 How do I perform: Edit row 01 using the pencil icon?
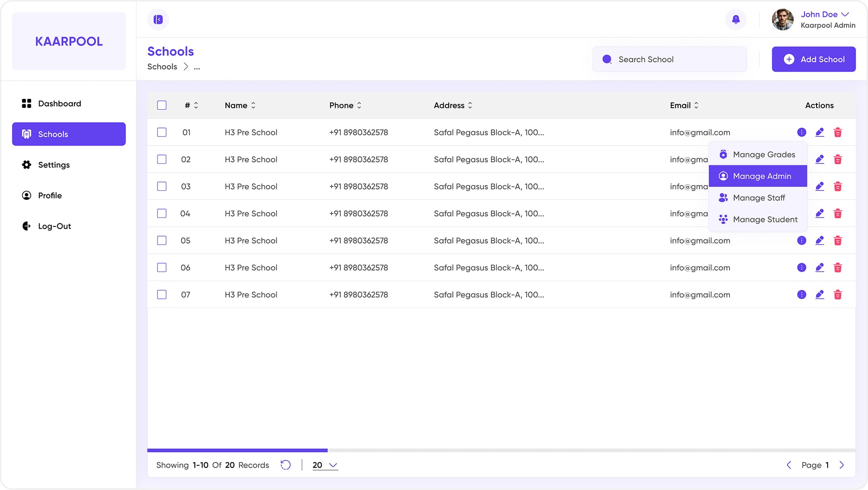tap(820, 132)
